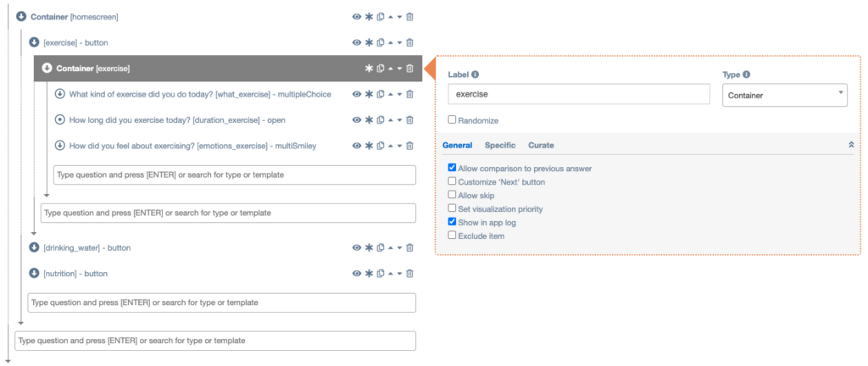Image resolution: width=868 pixels, height=366 pixels.
Task: Click the info icon beside Type
Action: point(746,75)
